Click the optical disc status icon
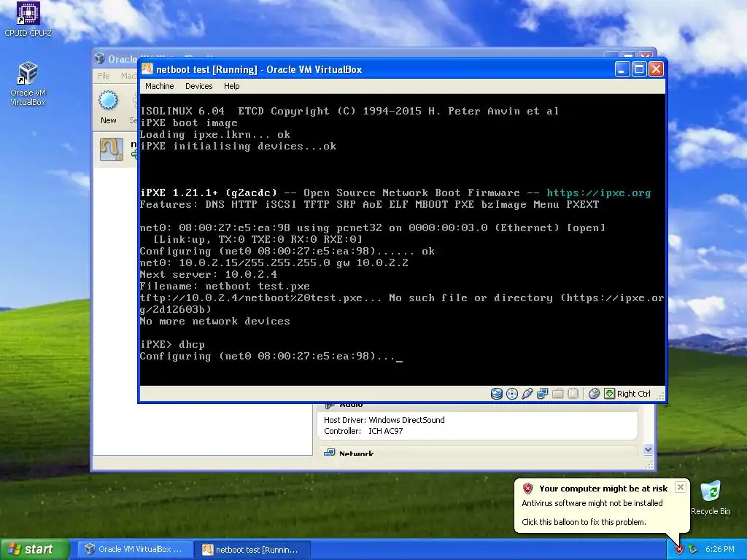Viewport: 747px width, 560px height. pyautogui.click(x=511, y=394)
